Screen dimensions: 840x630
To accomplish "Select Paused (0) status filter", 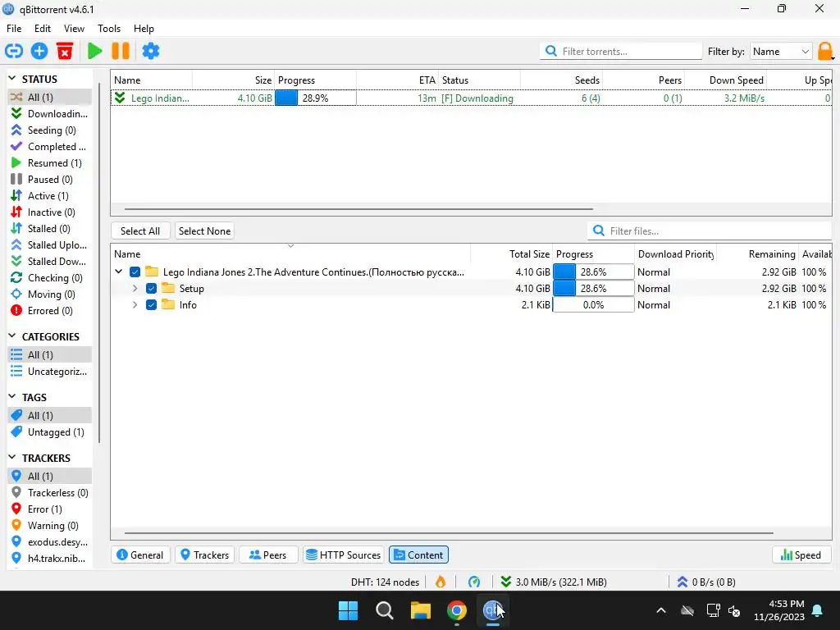I will [49, 180].
